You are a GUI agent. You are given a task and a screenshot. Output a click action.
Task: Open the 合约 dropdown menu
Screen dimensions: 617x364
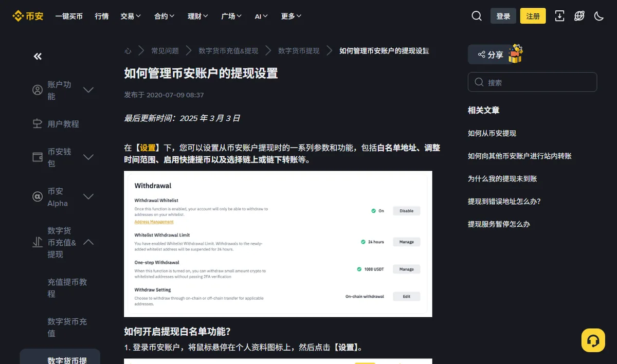(x=165, y=16)
